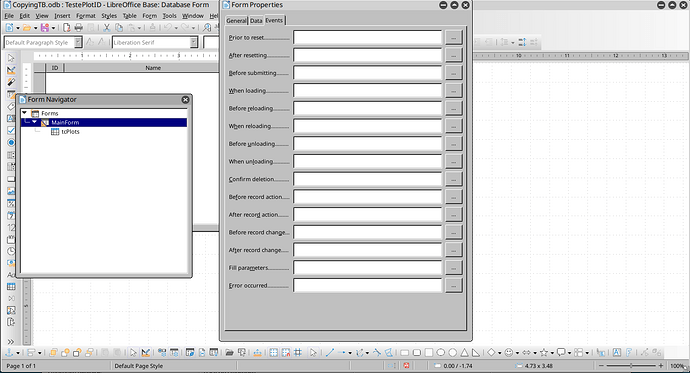Toggle Helplines While Moving icon
This screenshot has width=690, height=373.
[x=298, y=352]
